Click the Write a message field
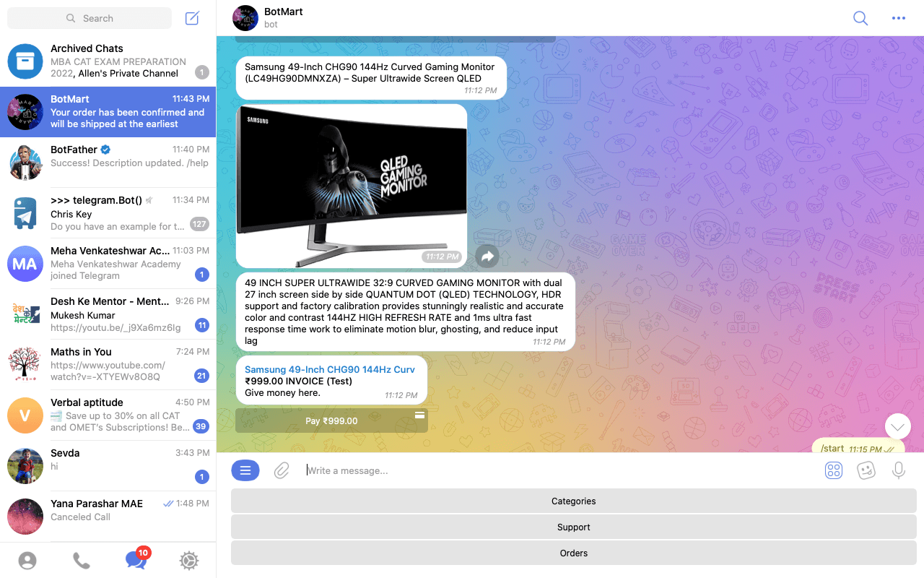This screenshot has width=924, height=578. (559, 470)
